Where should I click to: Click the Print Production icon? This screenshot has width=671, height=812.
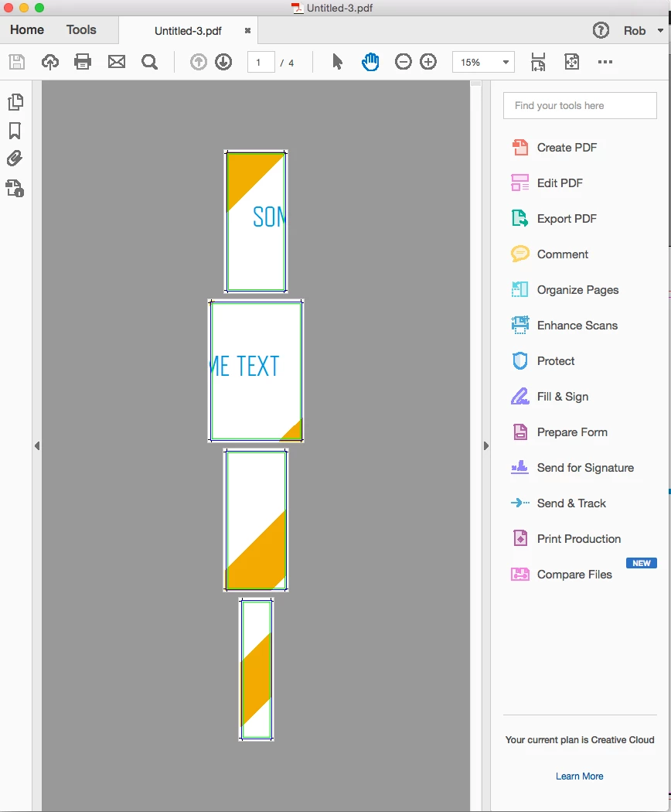(519, 538)
